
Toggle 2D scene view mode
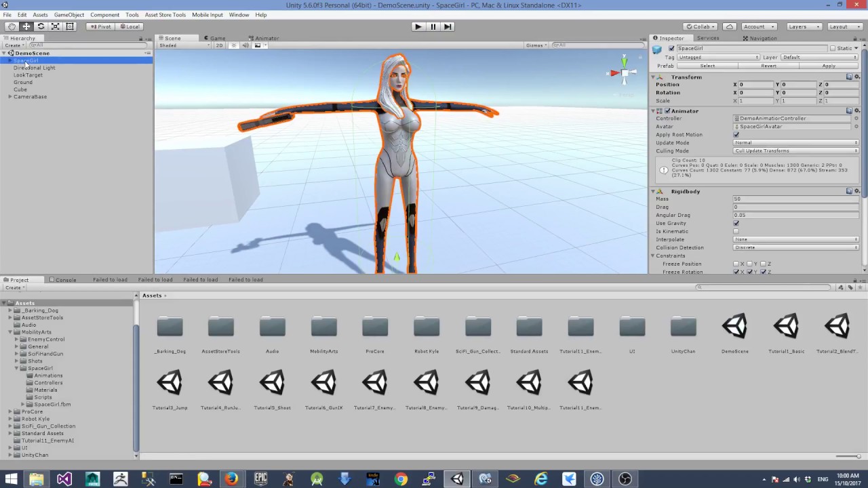tap(219, 45)
